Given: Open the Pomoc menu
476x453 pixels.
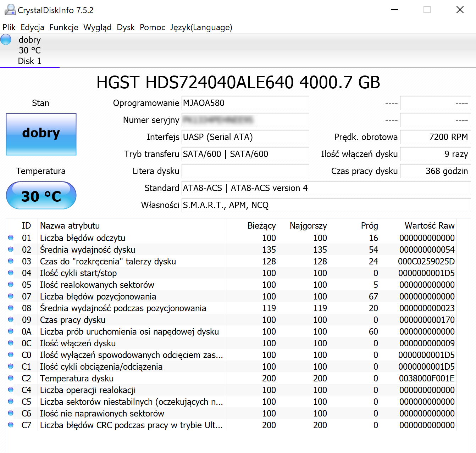Looking at the screenshot, I should click(x=153, y=27).
